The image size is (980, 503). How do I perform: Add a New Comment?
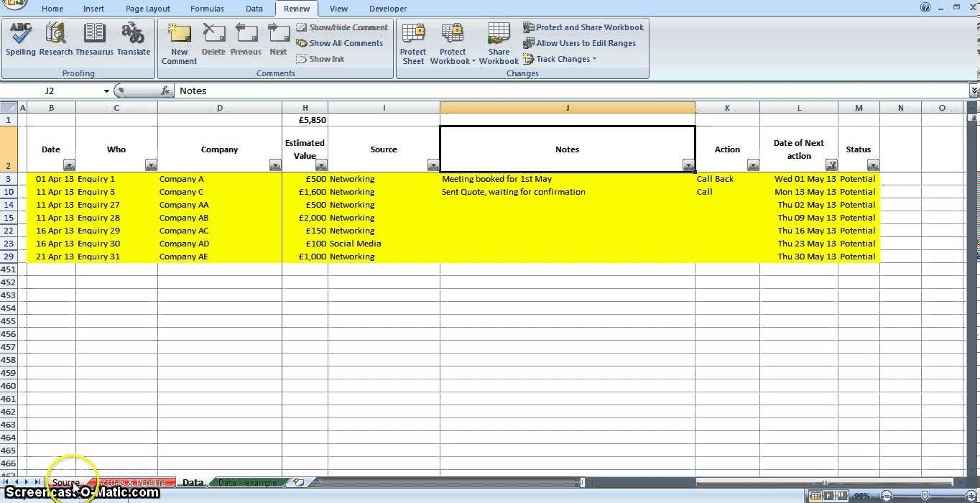[179, 43]
